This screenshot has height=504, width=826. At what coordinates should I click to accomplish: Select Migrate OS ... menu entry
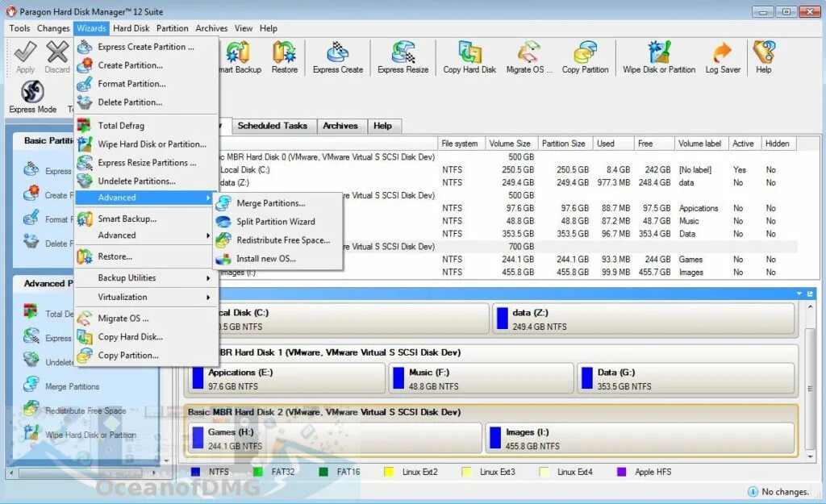point(147,318)
